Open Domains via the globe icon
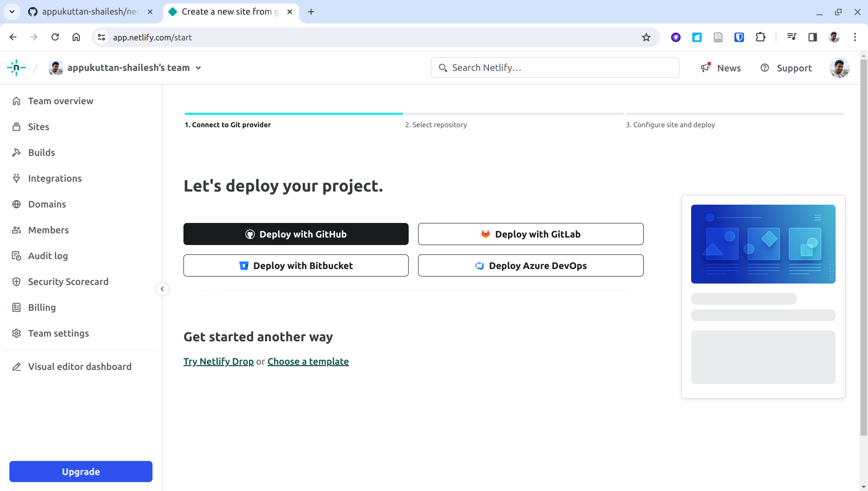868x491 pixels. pos(16,204)
